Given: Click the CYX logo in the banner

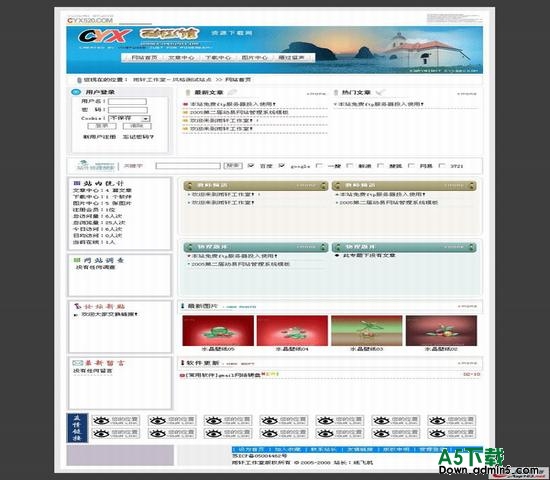Looking at the screenshot, I should [x=105, y=36].
